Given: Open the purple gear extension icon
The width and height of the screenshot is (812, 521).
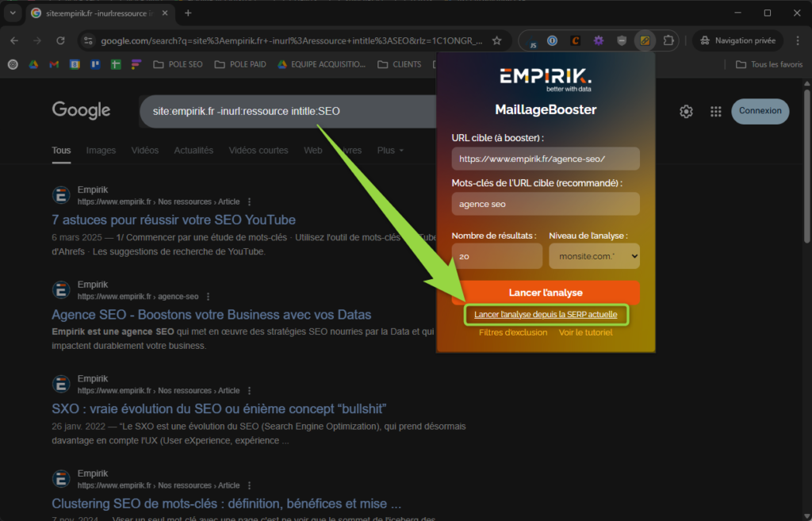Looking at the screenshot, I should tap(598, 40).
